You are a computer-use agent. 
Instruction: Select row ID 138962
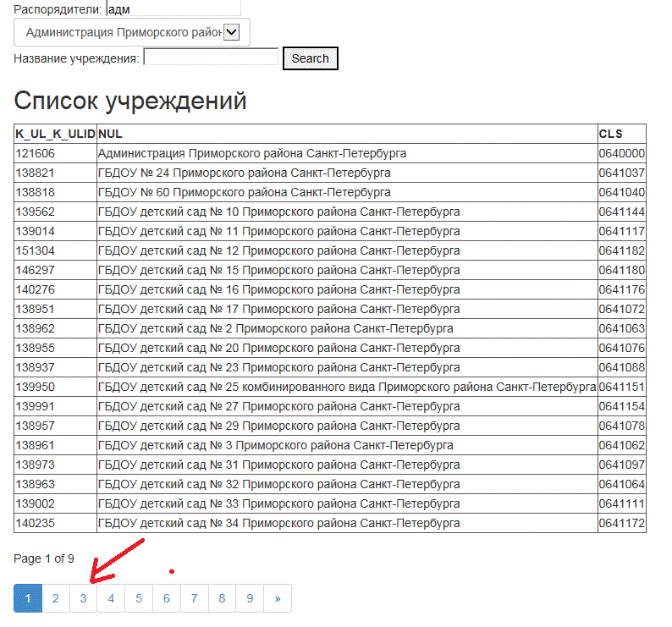[x=55, y=328]
